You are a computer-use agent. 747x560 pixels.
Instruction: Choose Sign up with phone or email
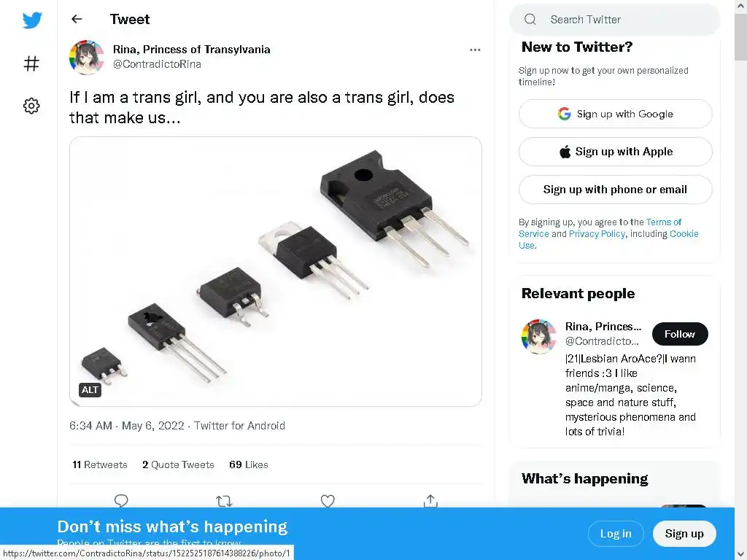click(615, 190)
